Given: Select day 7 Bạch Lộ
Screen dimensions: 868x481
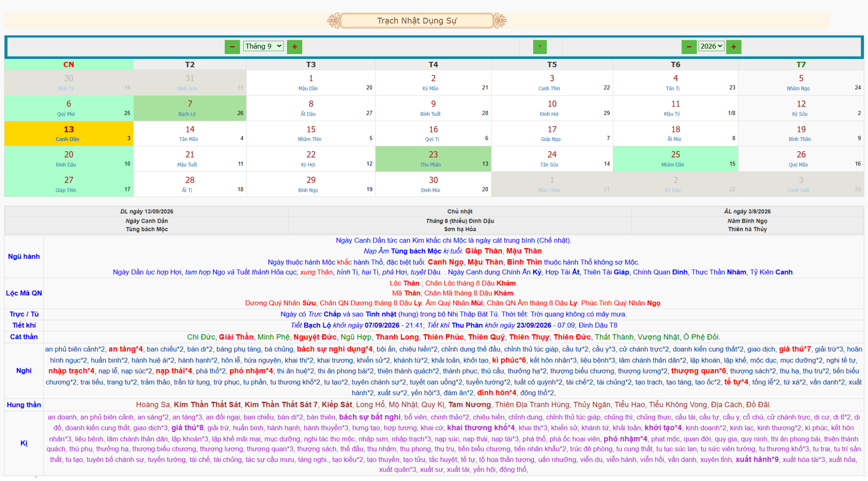Looking at the screenshot, I should click(190, 108).
